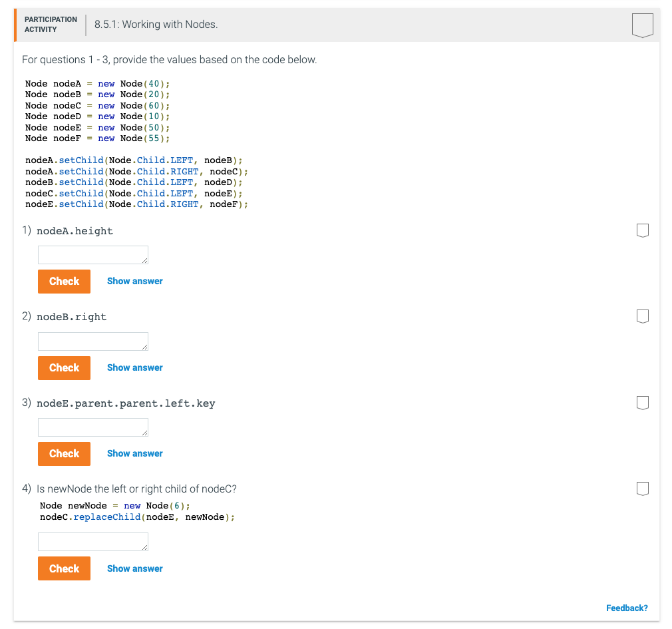Image resolution: width=672 pixels, height=629 pixels.
Task: Toggle the completion indicator for nodeB.right question
Action: [642, 315]
